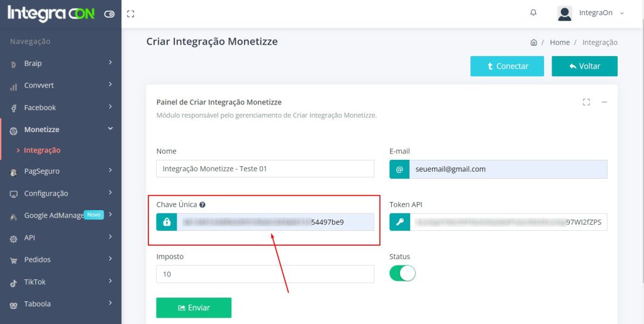Click the lock icon beside Chave Única
644x324 pixels.
click(167, 222)
